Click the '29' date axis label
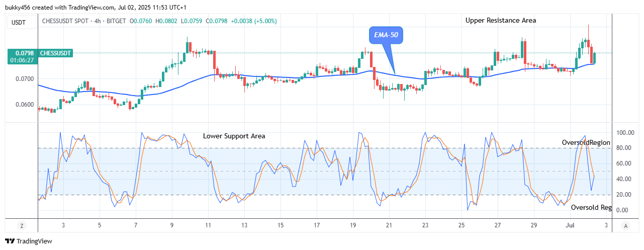Viewport: 644px width, 250px height. (x=534, y=225)
